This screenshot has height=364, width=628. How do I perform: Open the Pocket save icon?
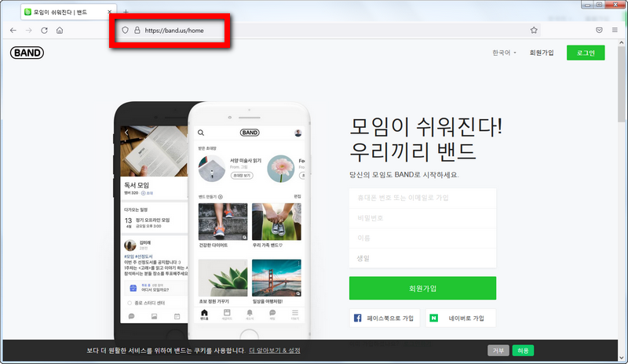point(599,30)
